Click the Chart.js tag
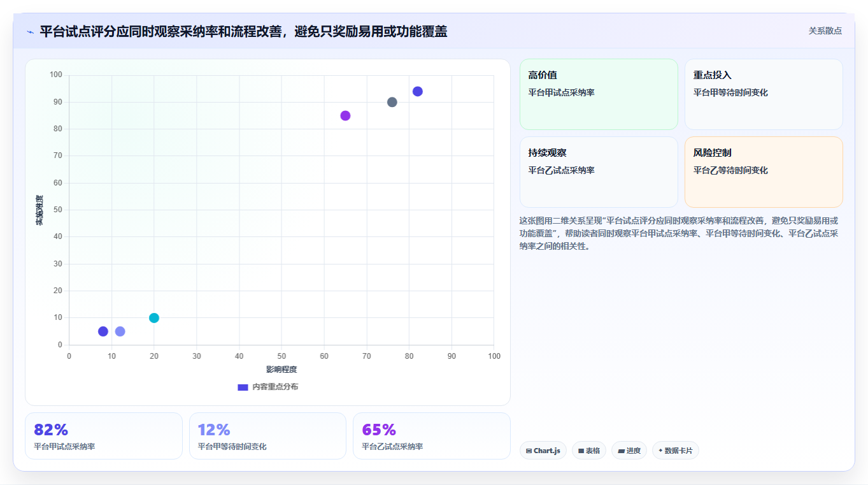Screen dimensions: 868x485 tap(543, 451)
